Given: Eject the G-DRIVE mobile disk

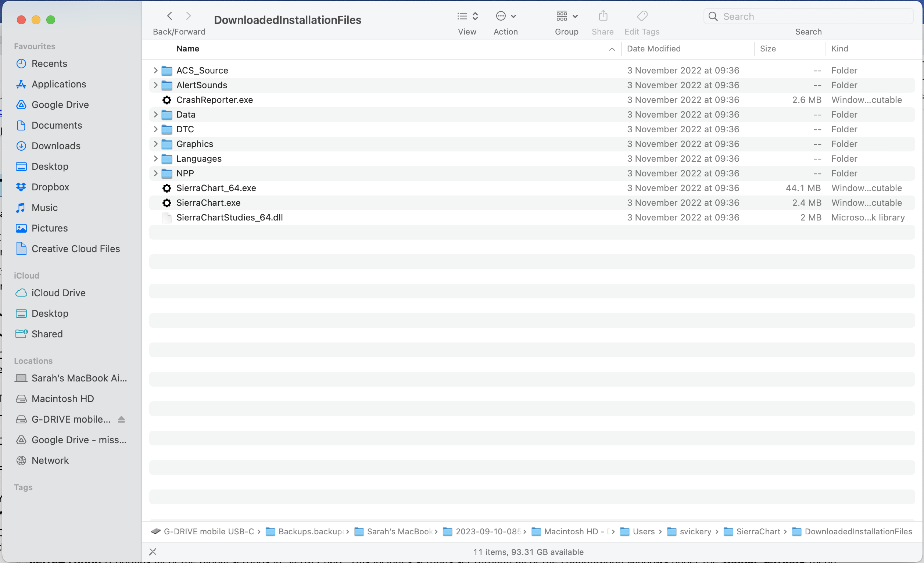Looking at the screenshot, I should [x=121, y=419].
